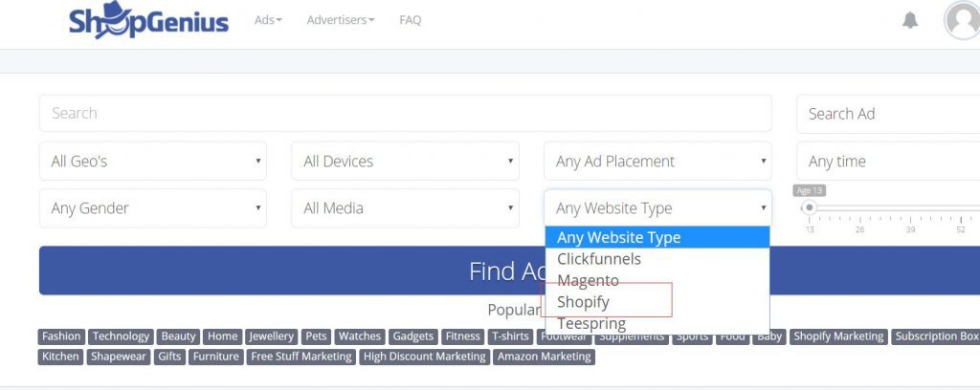Image resolution: width=980 pixels, height=390 pixels.
Task: Open the FAQ link
Action: [x=410, y=20]
